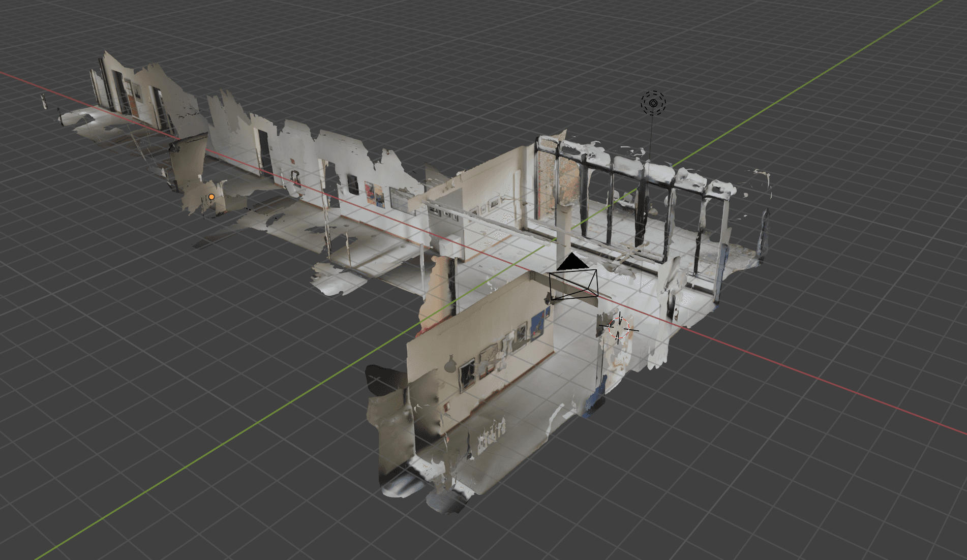967x560 pixels.
Task: Click the camera's black up-direction triangle
Action: pos(572,261)
